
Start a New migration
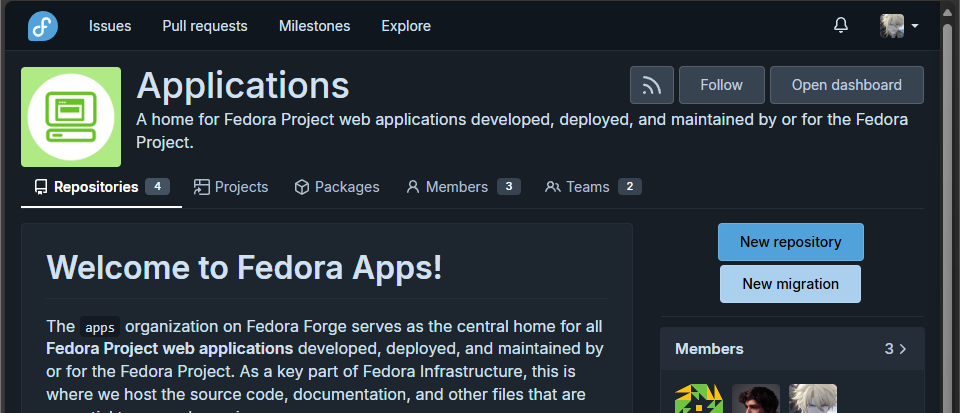(x=790, y=284)
